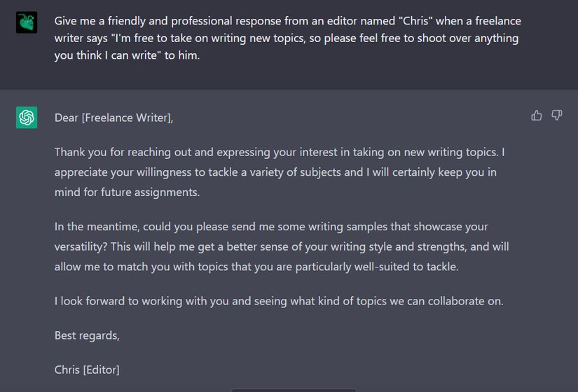Click the user's profile avatar icon
This screenshot has height=392, width=578.
[x=27, y=22]
